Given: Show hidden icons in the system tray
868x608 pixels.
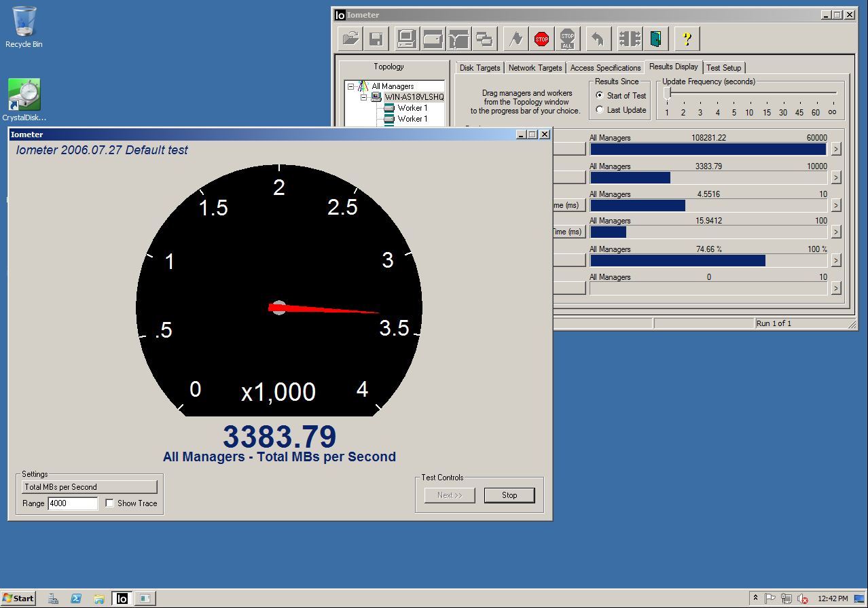Looking at the screenshot, I should (755, 598).
